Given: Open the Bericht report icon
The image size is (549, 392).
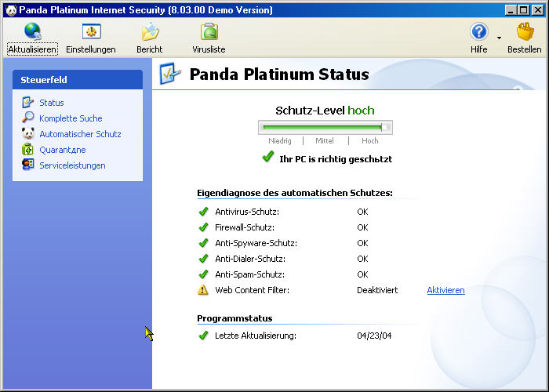Looking at the screenshot, I should click(x=151, y=31).
